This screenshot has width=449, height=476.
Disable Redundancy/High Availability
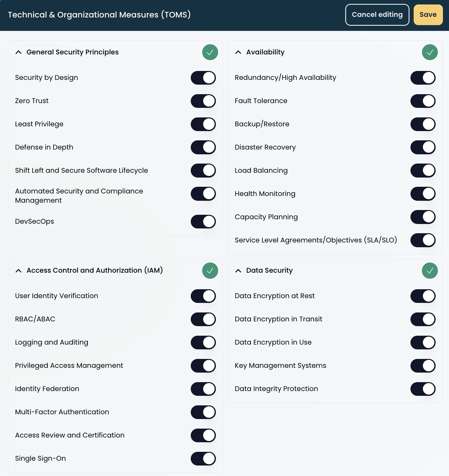tap(423, 78)
